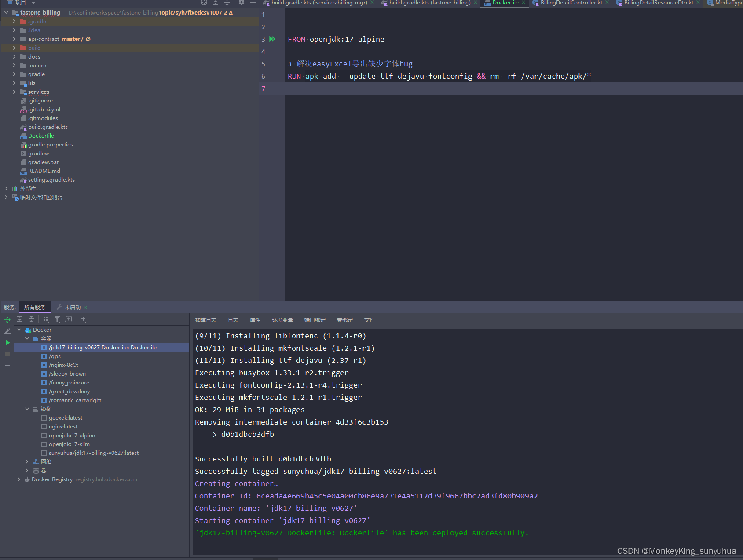The height and width of the screenshot is (560, 743).
Task: Click the crosshair icon to locate opened file
Action: pos(204,3)
